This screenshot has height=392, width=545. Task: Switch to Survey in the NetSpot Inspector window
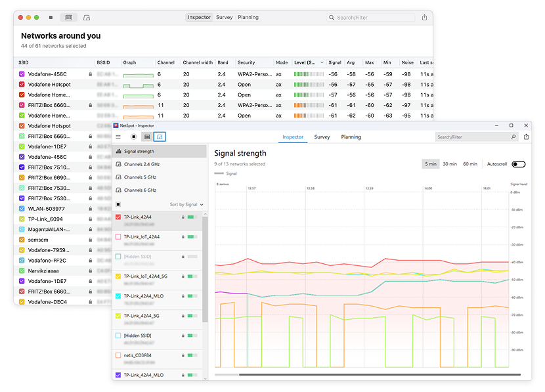pyautogui.click(x=322, y=137)
